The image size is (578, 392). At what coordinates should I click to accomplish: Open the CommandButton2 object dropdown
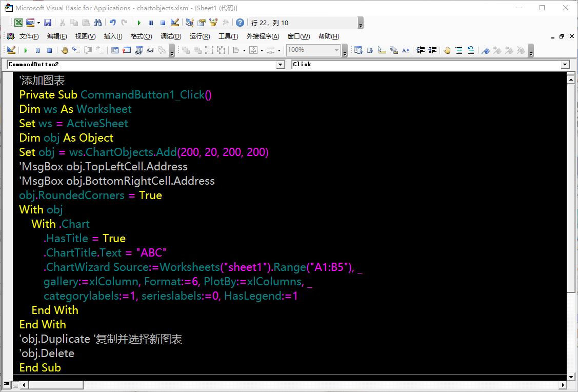point(281,65)
